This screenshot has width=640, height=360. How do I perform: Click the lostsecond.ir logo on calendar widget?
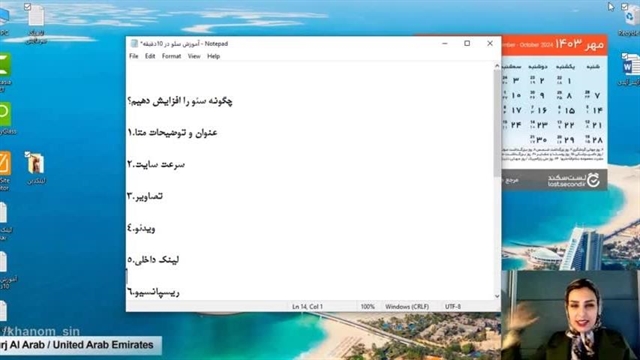tap(573, 180)
